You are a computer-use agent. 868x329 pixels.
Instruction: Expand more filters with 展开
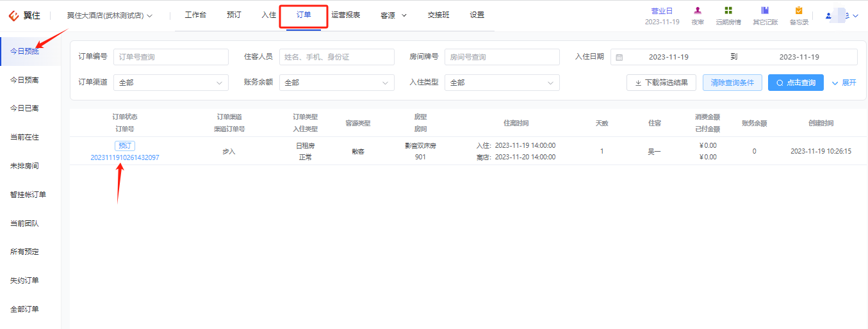coord(844,83)
